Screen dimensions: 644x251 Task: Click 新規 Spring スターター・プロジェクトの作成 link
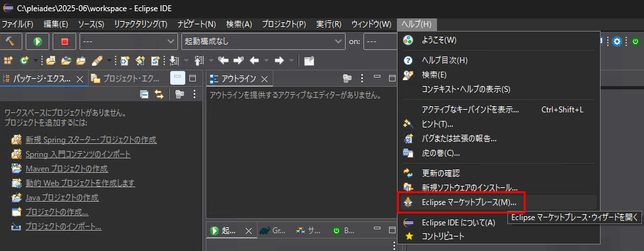pyautogui.click(x=91, y=140)
